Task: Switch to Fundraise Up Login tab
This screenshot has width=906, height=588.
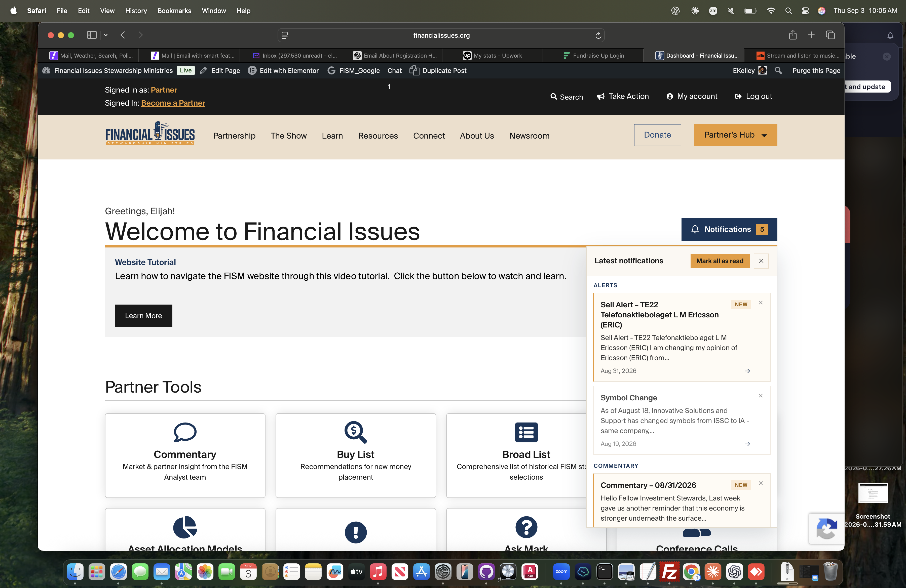Action: [593, 56]
